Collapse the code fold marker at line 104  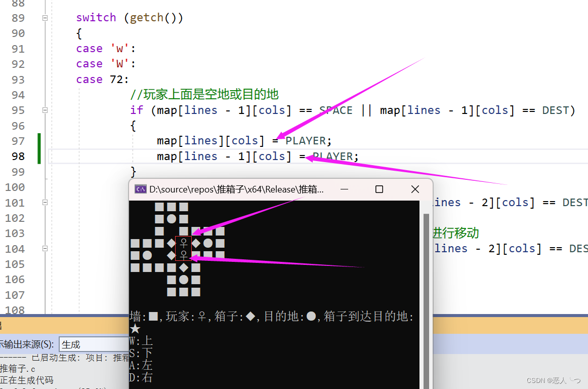[45, 249]
